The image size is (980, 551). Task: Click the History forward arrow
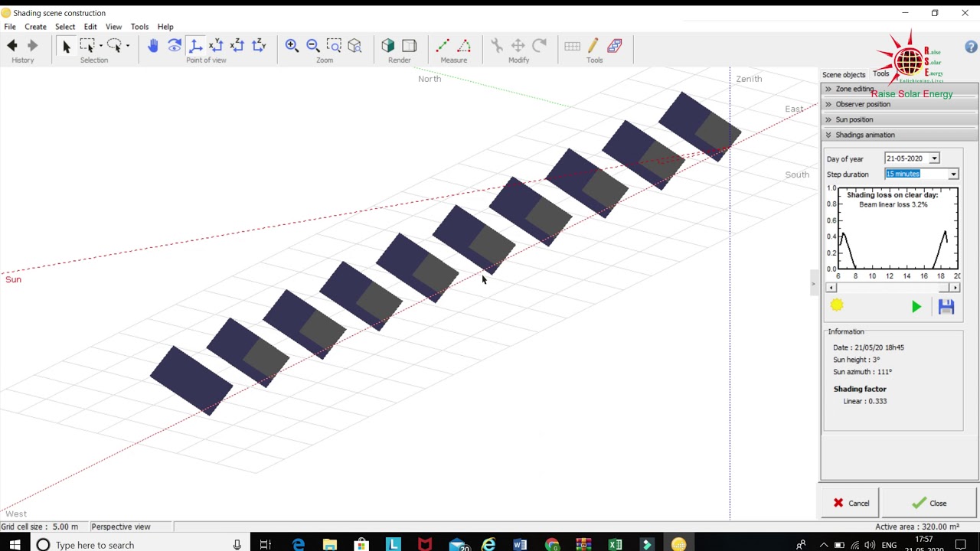[32, 46]
